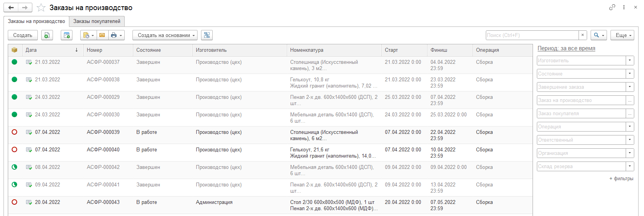Open the Еще menu dropdown
This screenshot has height=216, width=644.
tap(622, 35)
